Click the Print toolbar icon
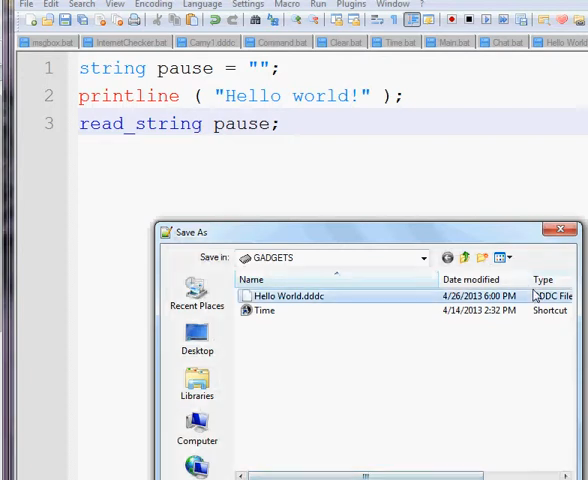This screenshot has width=588, height=480. (134, 20)
